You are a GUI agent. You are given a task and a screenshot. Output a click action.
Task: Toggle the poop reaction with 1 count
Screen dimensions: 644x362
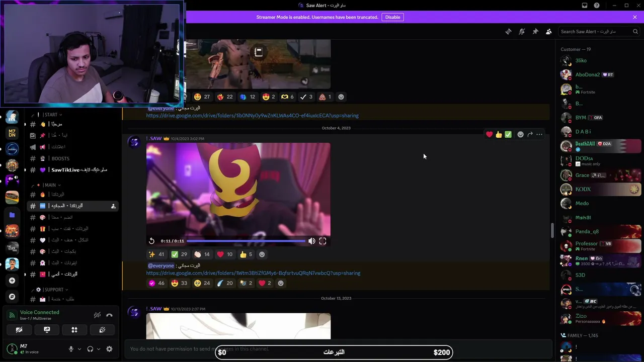click(x=325, y=97)
